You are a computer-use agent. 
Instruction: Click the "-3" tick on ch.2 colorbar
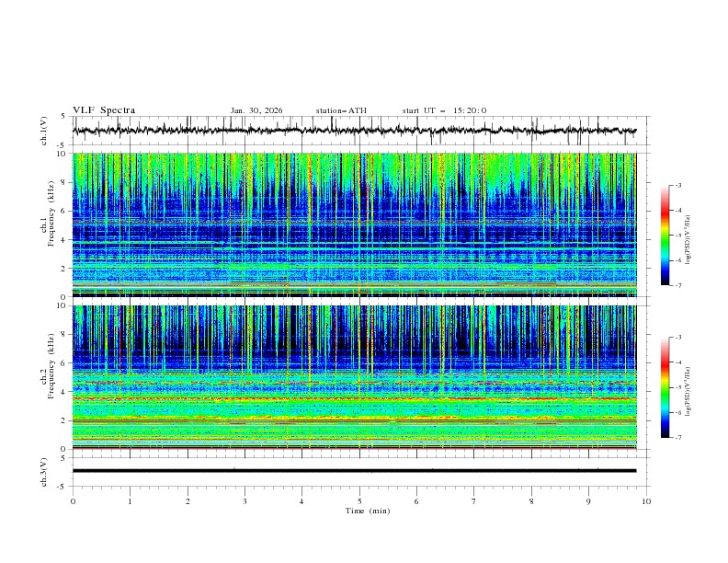[x=677, y=338]
